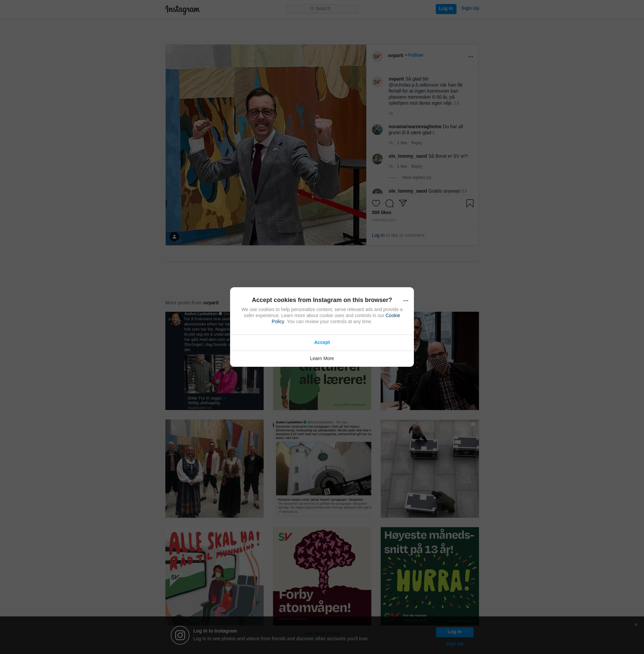Click Learn More in cookie dialog

[x=322, y=359]
